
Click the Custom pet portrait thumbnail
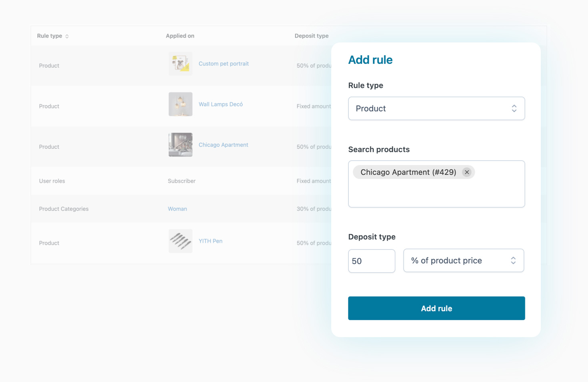[180, 64]
